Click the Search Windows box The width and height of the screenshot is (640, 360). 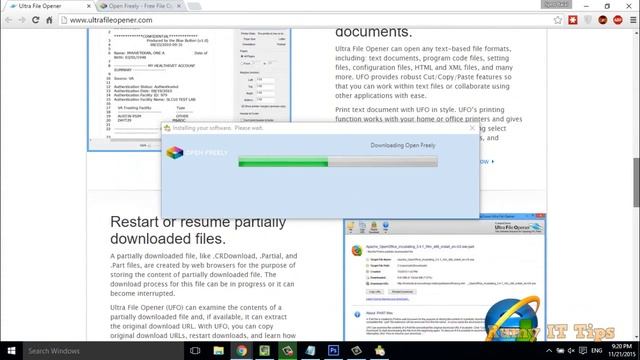[103, 351]
